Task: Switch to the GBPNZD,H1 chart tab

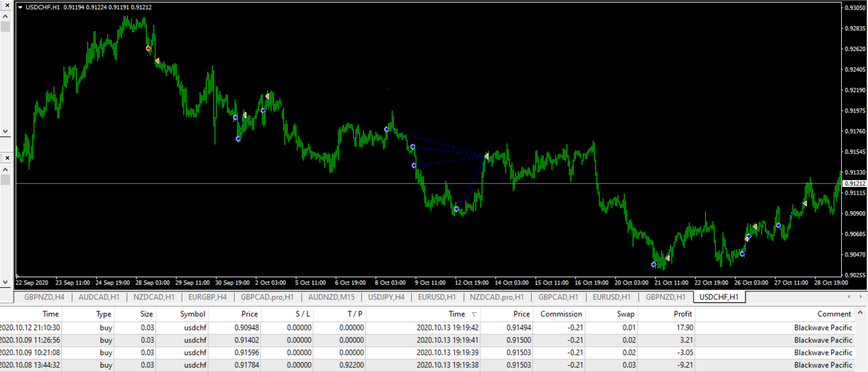Action: click(665, 297)
